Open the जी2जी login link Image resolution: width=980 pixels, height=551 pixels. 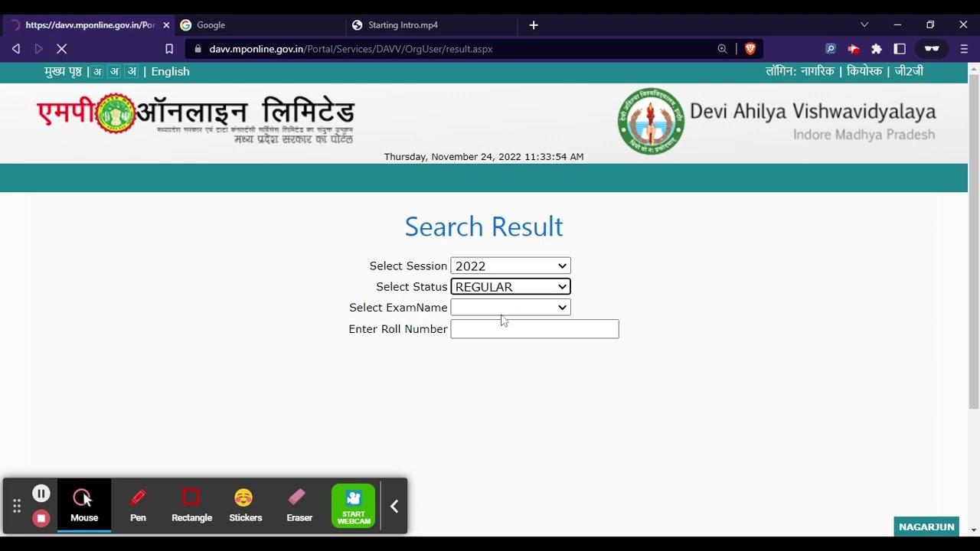[909, 71]
